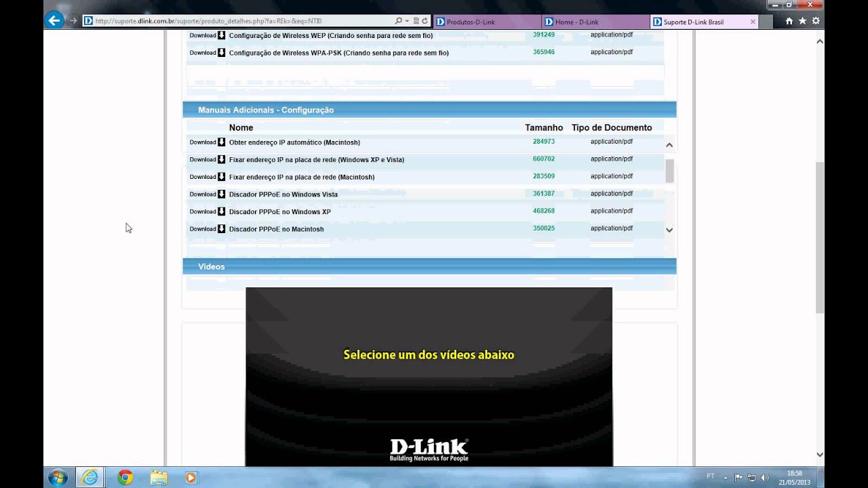
Task: Click the up arrow of the manuals list scrollbar
Action: [x=669, y=144]
